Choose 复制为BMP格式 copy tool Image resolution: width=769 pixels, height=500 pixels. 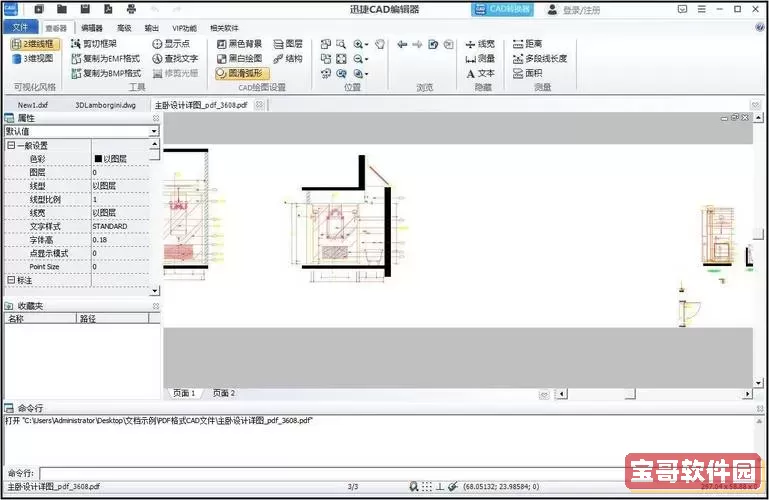tap(106, 73)
